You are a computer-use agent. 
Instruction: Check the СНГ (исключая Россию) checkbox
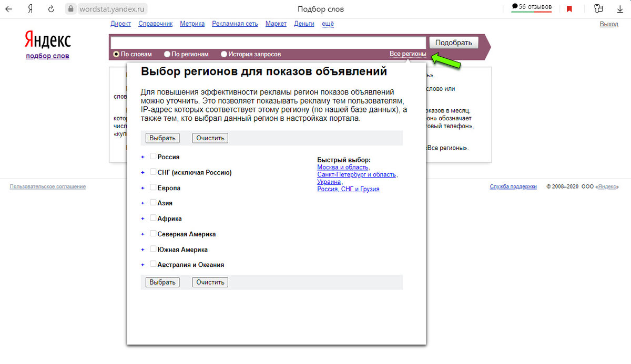153,172
